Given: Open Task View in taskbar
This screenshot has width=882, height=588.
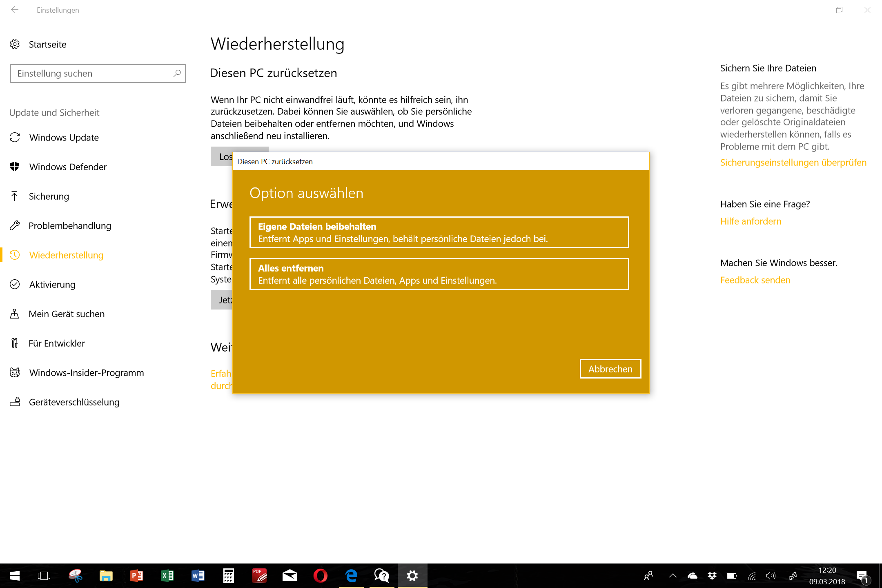Looking at the screenshot, I should tap(44, 576).
